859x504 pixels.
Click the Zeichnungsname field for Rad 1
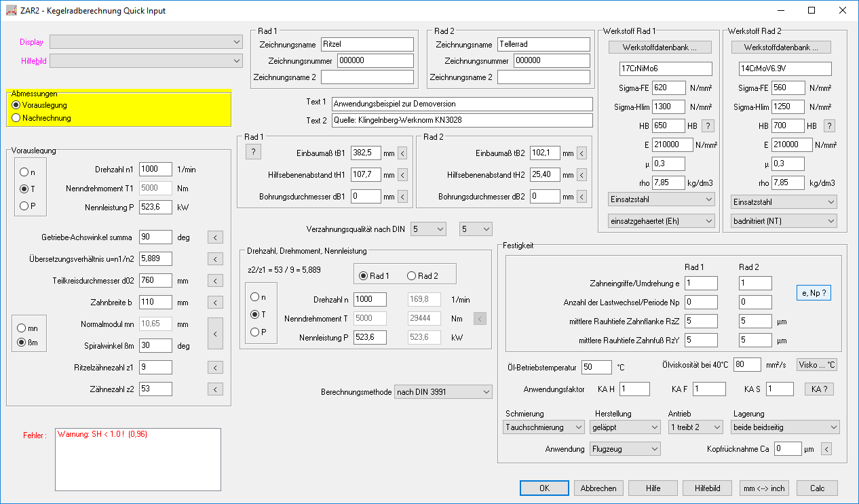[x=366, y=44]
